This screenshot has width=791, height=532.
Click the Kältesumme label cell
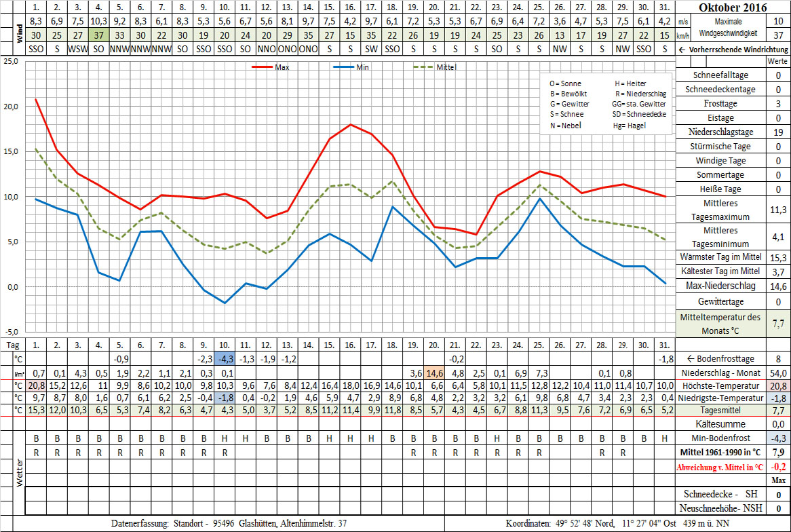coord(721,423)
